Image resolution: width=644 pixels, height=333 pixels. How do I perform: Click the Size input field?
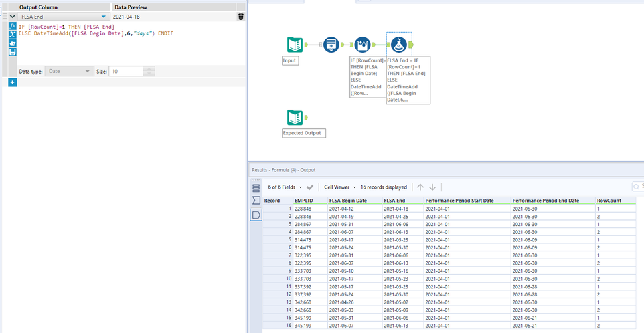[127, 72]
